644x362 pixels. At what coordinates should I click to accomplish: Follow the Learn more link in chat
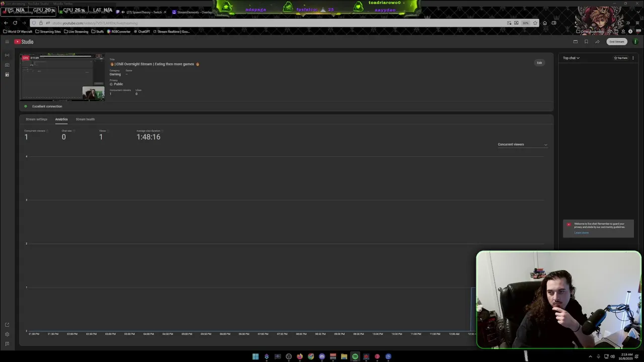pos(581,233)
